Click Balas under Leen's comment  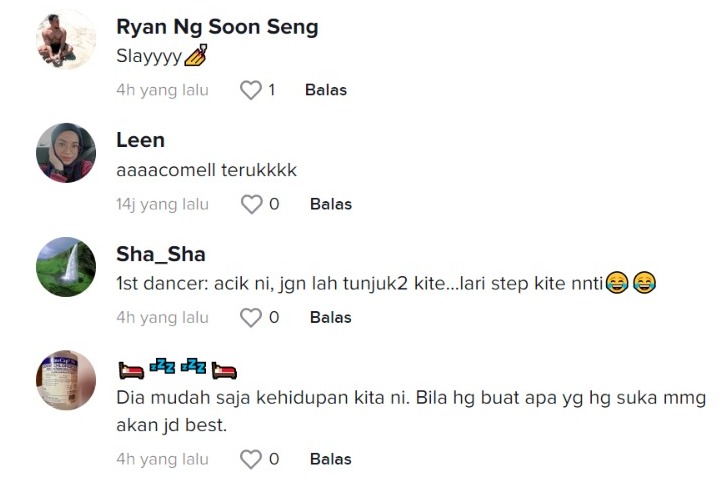(x=330, y=204)
